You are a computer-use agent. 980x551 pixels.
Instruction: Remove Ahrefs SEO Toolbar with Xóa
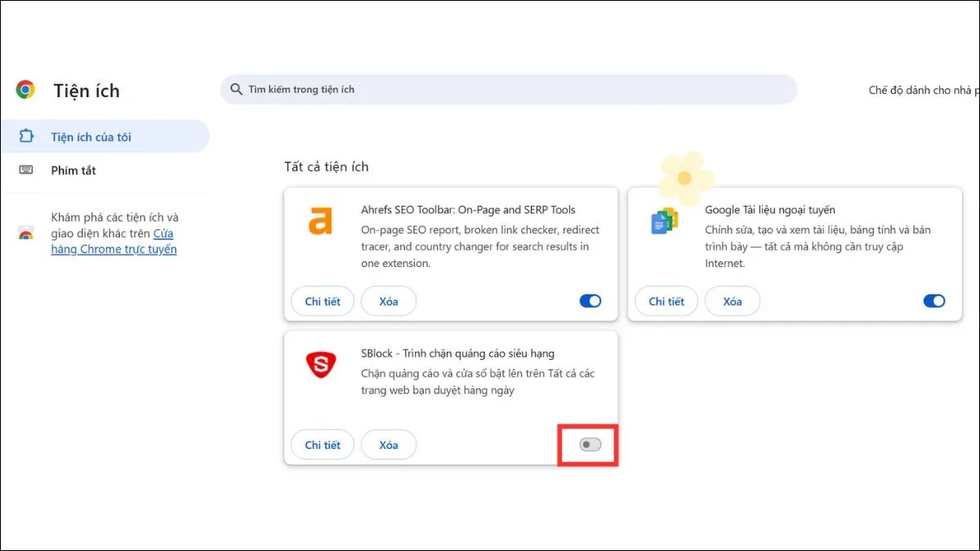(x=389, y=301)
